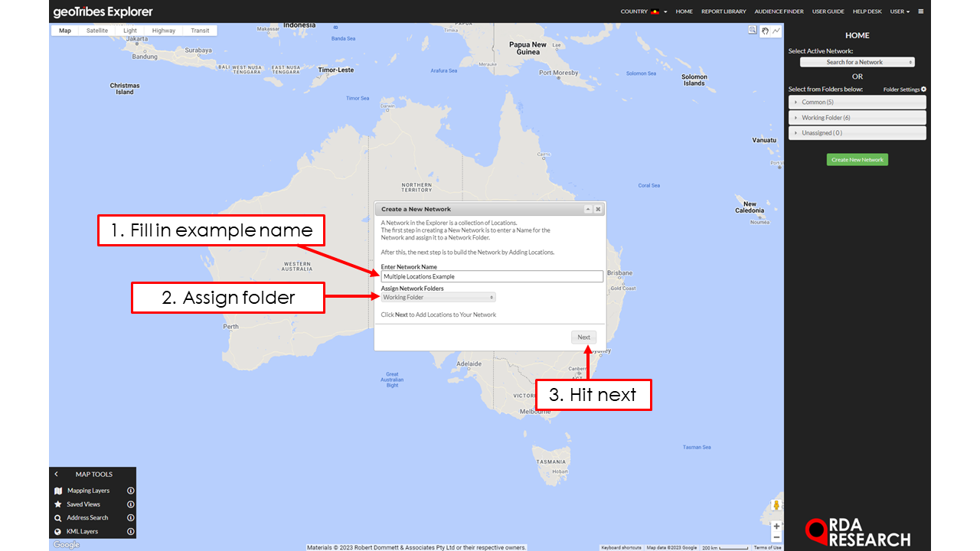Open the hamburger menu in top bar

click(x=921, y=11)
